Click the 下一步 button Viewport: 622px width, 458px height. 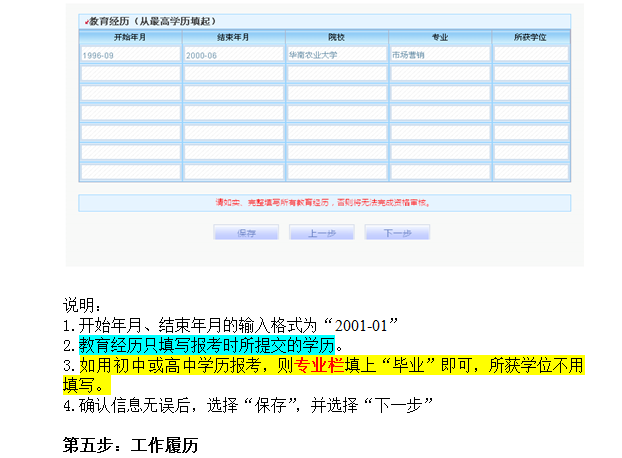click(397, 232)
